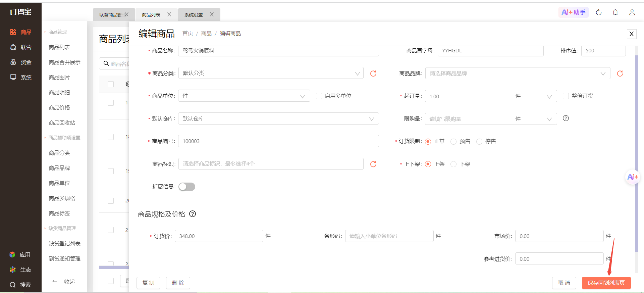Select 预售 for 订货限制
This screenshot has width=644, height=293.
coord(453,142)
